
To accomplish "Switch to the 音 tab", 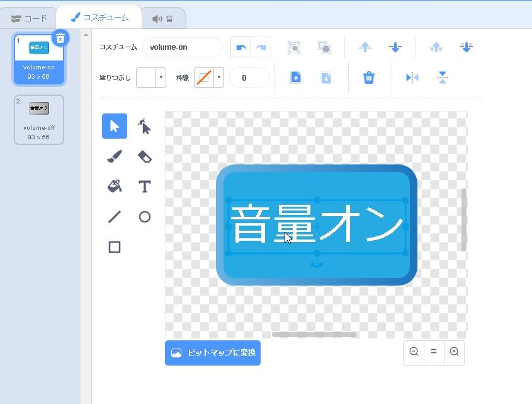I will [162, 18].
